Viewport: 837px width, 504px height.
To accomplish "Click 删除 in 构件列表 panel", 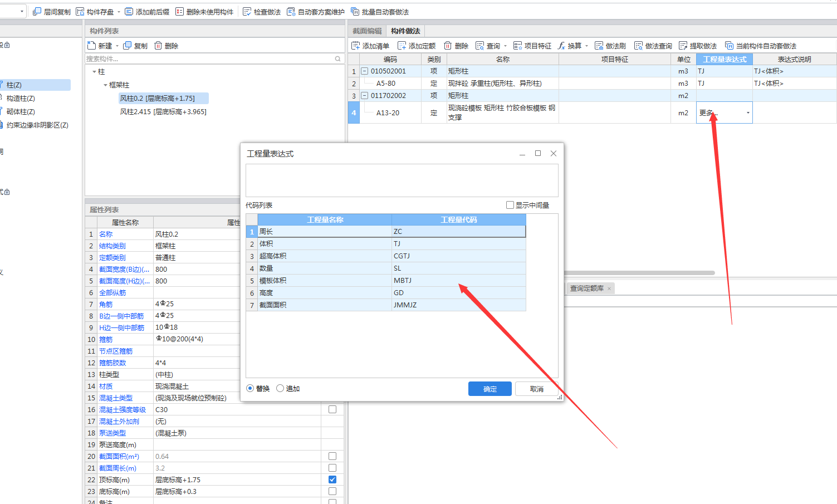I will pos(166,46).
